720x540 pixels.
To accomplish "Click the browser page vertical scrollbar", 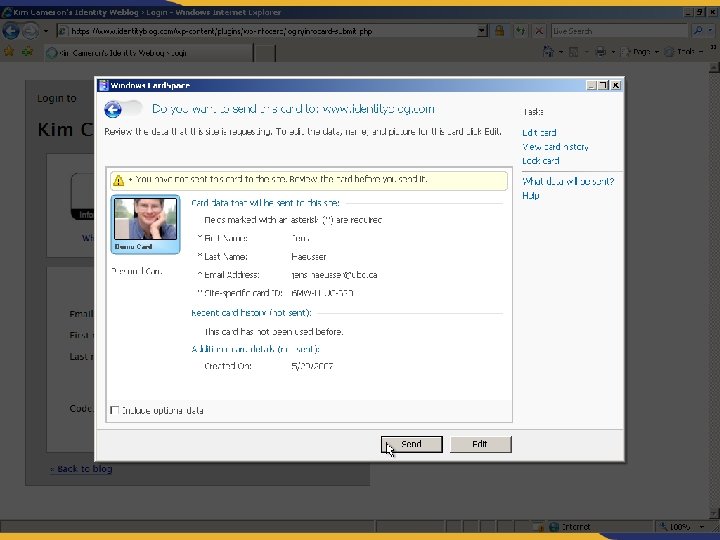I will tap(714, 289).
